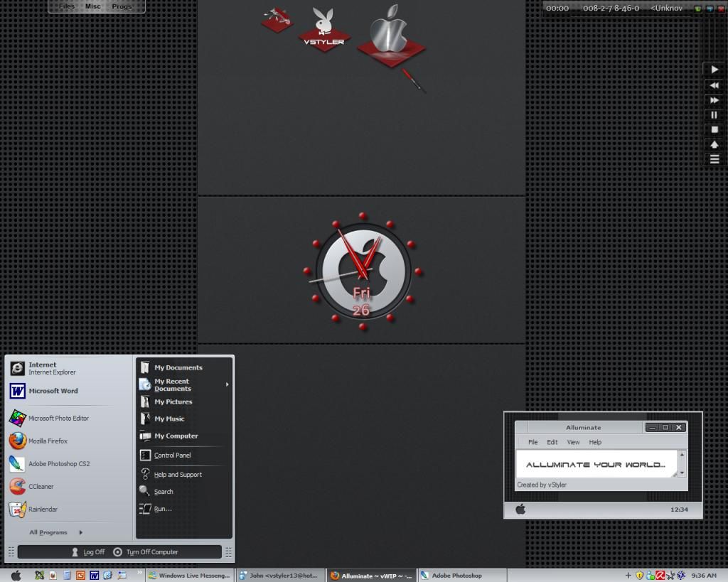Click the Word quick launch icon on taskbar
The height and width of the screenshot is (582, 728).
95,576
